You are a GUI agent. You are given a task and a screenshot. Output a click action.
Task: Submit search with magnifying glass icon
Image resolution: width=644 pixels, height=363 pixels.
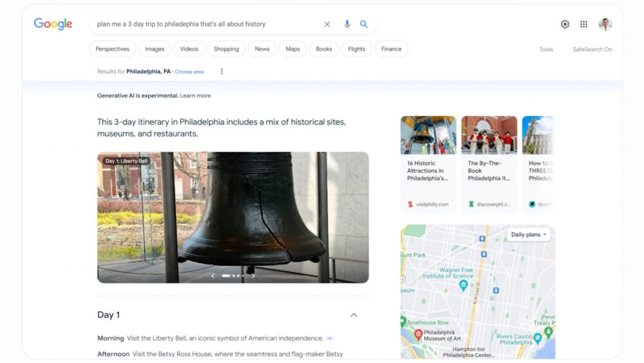pos(363,25)
